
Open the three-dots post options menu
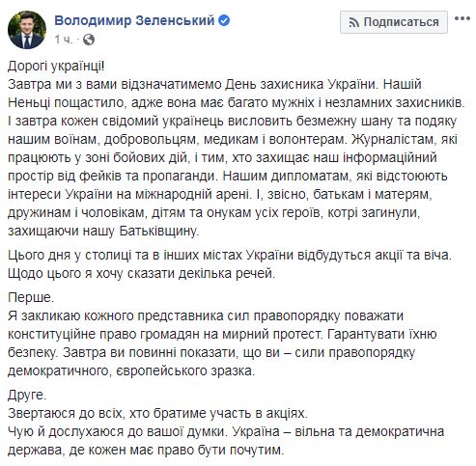click(462, 18)
